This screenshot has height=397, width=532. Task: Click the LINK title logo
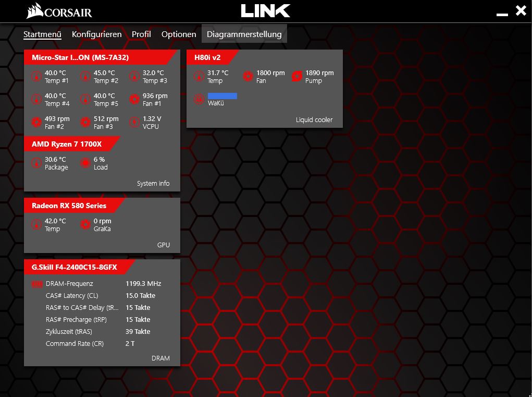pyautogui.click(x=266, y=11)
